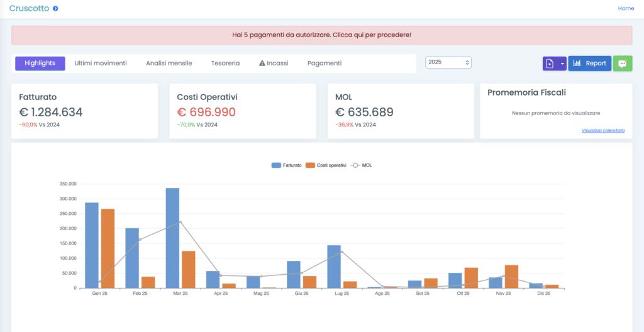Open the green chat message icon
644x332 pixels.
[x=622, y=64]
